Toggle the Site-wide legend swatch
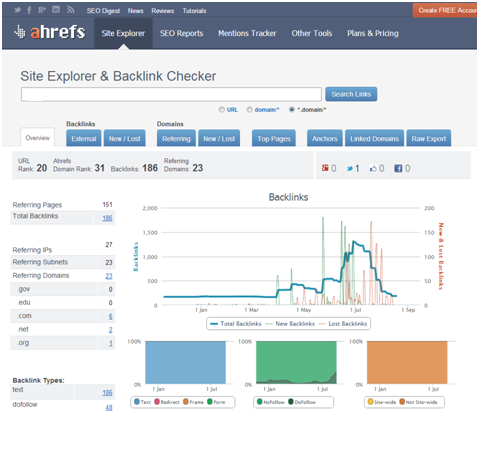 point(370,402)
